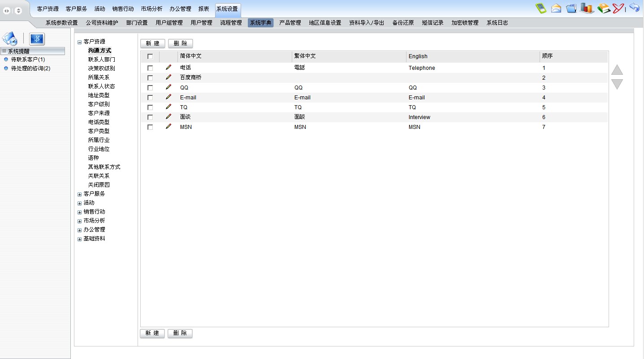Check the select-all checkbox in table header
The height and width of the screenshot is (359, 644).
pos(150,56)
